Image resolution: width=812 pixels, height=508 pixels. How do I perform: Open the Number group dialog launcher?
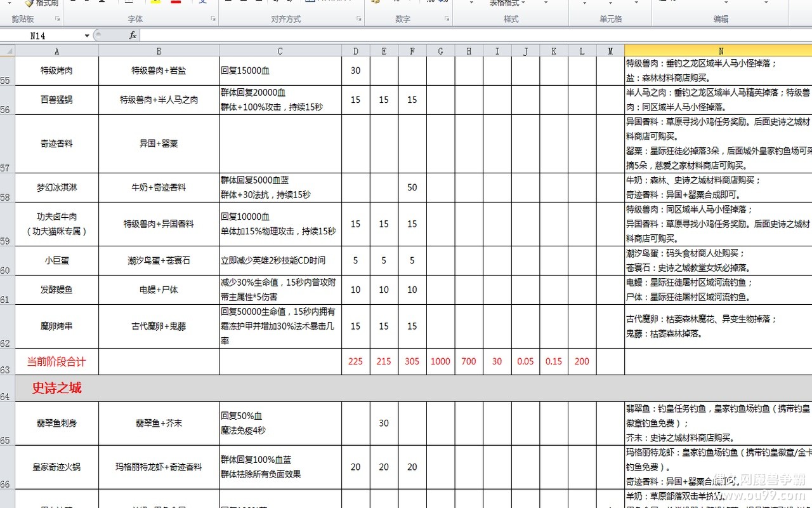pyautogui.click(x=446, y=20)
